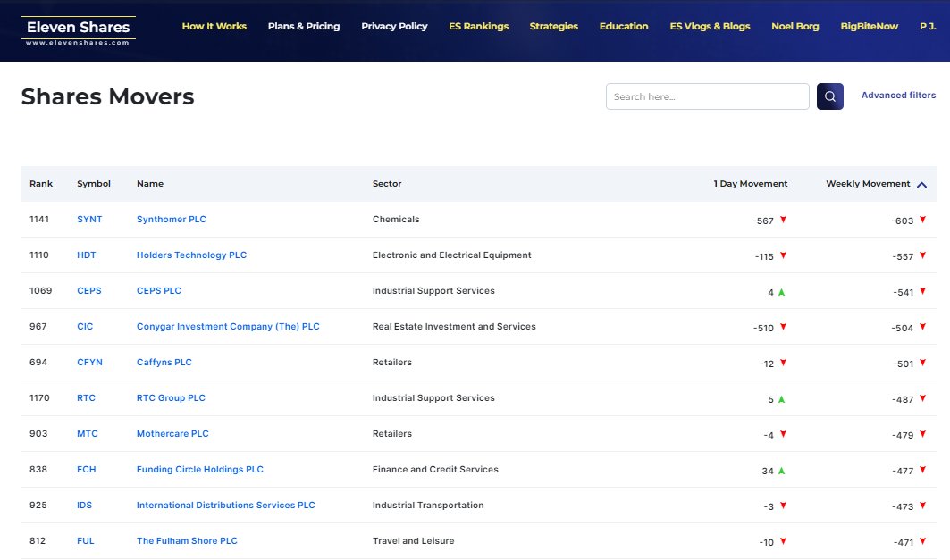Click red down arrow beside -541
Screen dimensions: 950x560
point(922,291)
